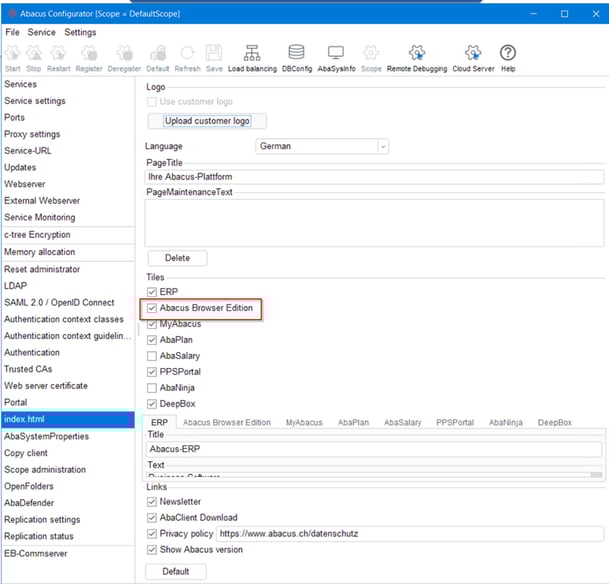Open the Language dropdown showing German

pos(322,146)
